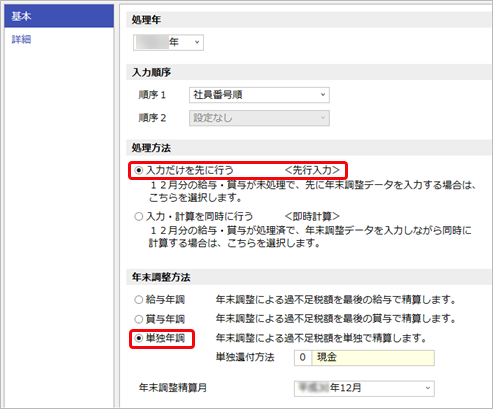The image size is (493, 409).
Task: Click the 現金 refund method field
Action: 373,358
